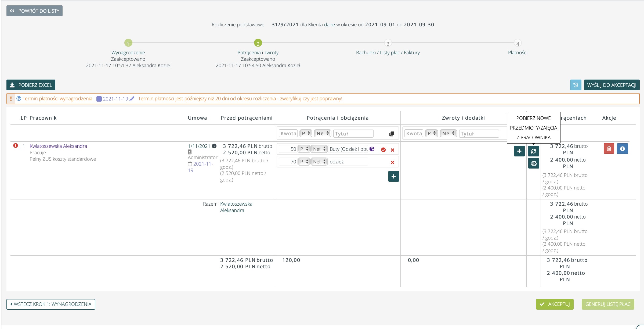
Task: Open the 'P' dropdown in odzież row
Action: pos(304,162)
